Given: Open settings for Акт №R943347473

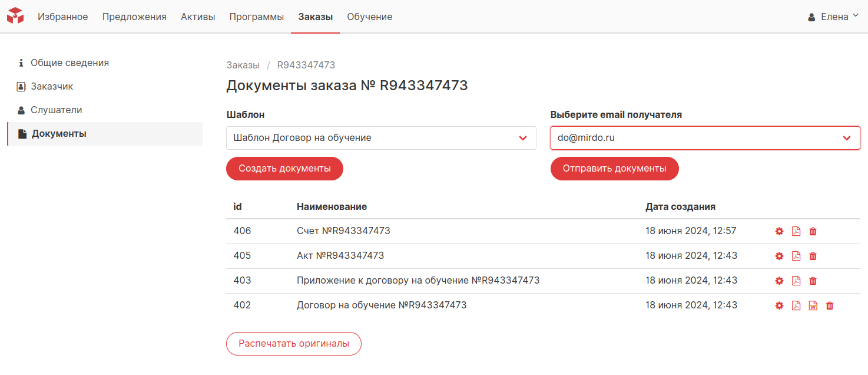Looking at the screenshot, I should pyautogui.click(x=779, y=256).
